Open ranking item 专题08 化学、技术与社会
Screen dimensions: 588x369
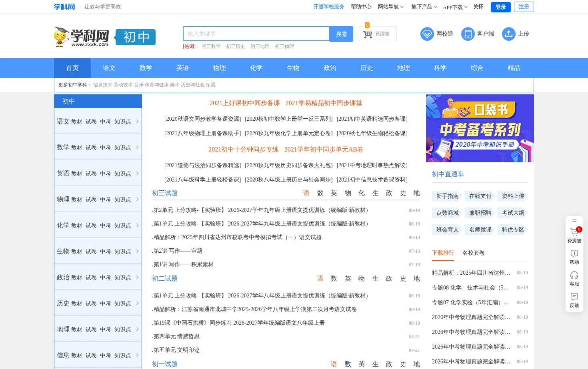pos(470,287)
